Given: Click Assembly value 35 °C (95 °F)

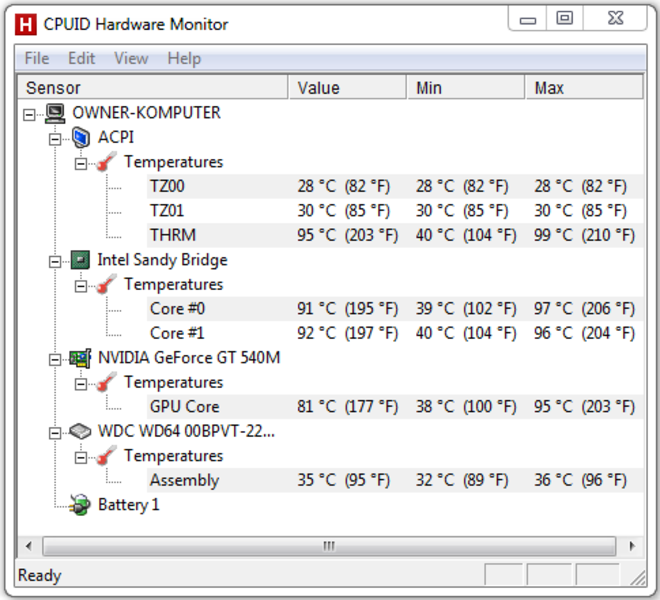Looking at the screenshot, I should coord(344,480).
